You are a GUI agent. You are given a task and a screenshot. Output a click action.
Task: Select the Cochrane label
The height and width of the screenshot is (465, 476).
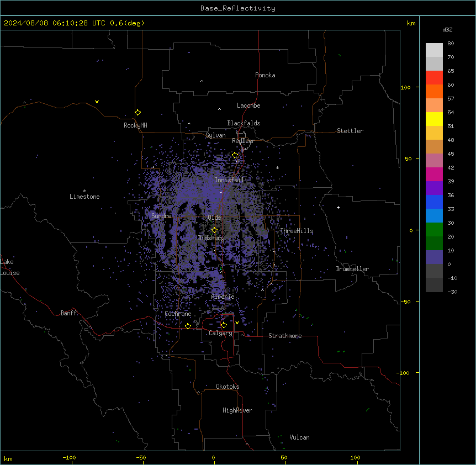pos(178,314)
